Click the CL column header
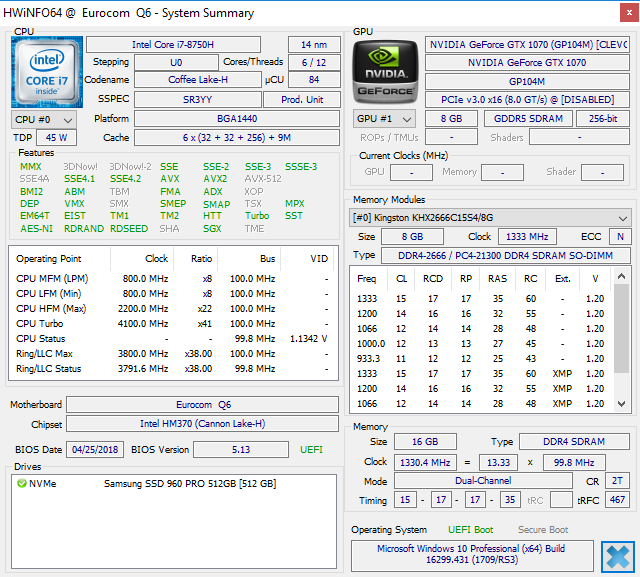Image resolution: width=640 pixels, height=577 pixels. [401, 279]
